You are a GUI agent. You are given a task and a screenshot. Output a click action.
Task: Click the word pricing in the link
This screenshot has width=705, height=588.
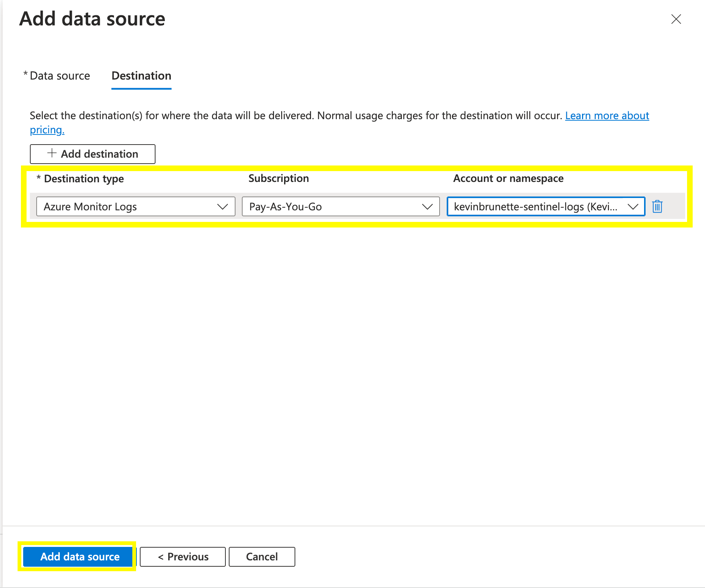[x=47, y=130]
